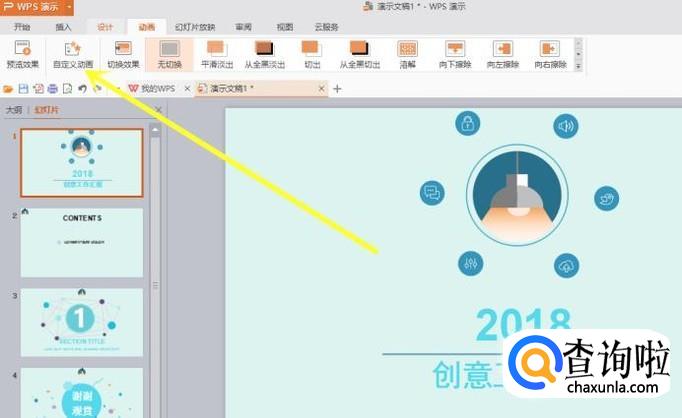Apply the 向右擦除 wipe right transition

pos(550,55)
